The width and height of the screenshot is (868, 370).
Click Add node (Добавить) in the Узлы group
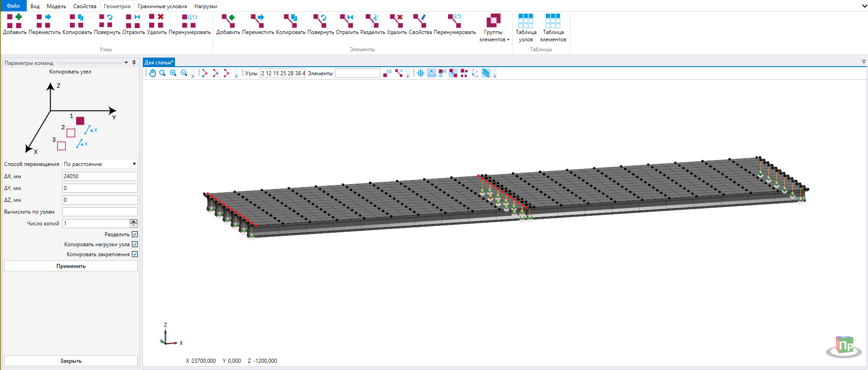pos(15,24)
